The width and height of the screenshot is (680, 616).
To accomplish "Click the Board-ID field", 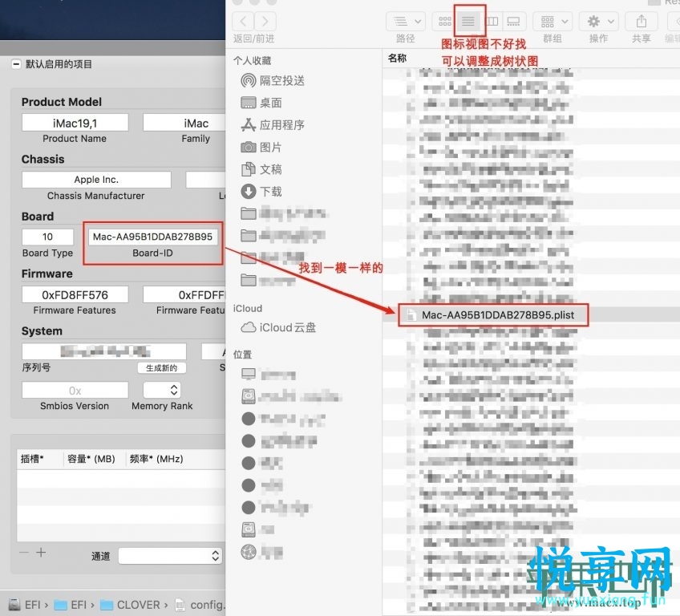I will click(152, 237).
